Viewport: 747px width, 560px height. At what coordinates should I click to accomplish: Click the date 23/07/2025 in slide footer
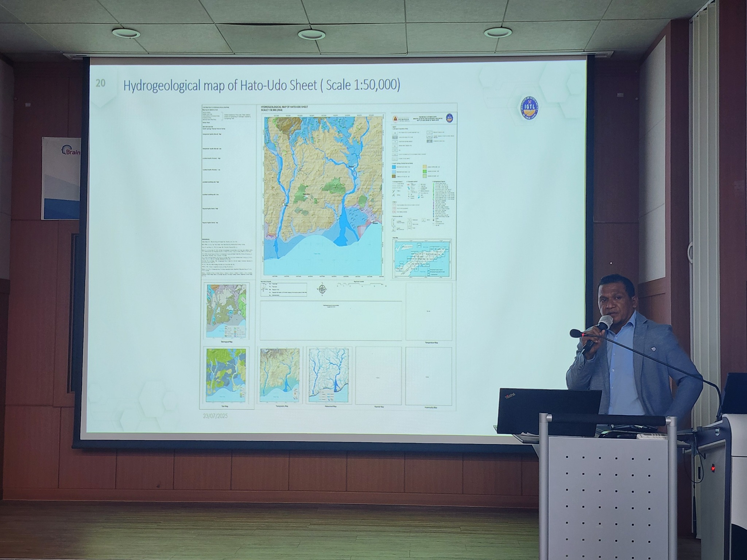tap(215, 415)
